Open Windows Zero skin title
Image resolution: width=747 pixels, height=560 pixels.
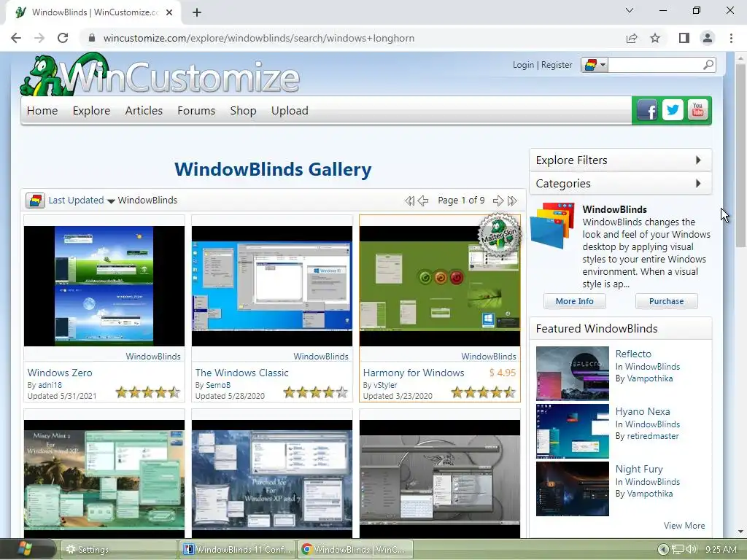point(60,373)
